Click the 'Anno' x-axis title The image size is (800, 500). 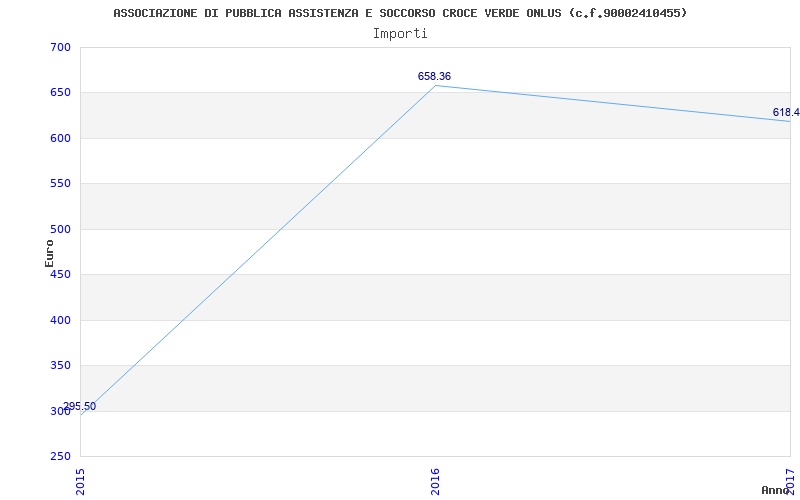pyautogui.click(x=776, y=490)
